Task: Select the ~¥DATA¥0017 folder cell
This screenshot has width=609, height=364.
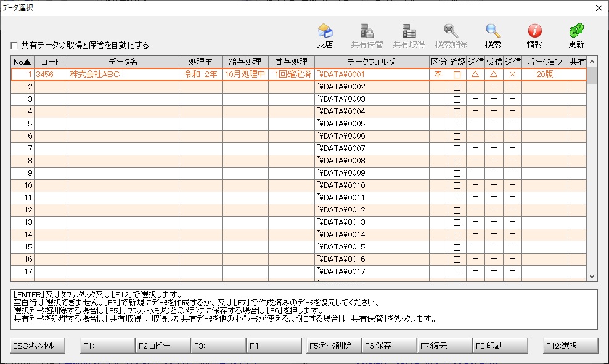Action: click(372, 272)
